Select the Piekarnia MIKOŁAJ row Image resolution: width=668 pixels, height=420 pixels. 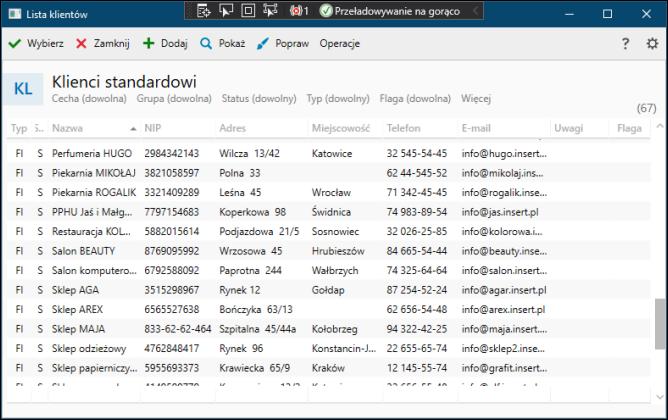(x=328, y=173)
